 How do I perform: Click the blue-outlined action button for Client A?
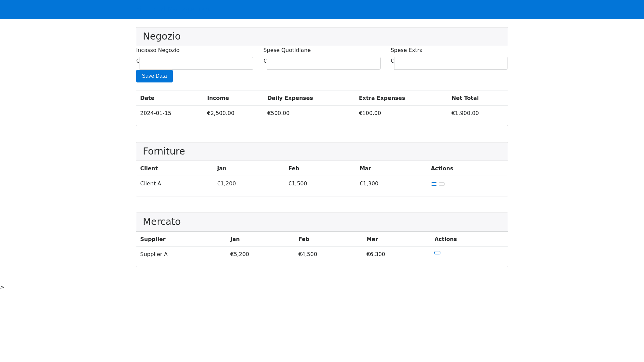click(x=434, y=184)
